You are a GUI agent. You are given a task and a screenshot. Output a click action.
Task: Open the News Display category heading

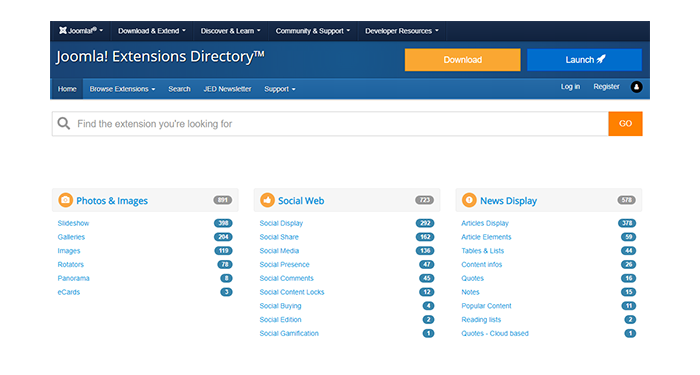(508, 201)
